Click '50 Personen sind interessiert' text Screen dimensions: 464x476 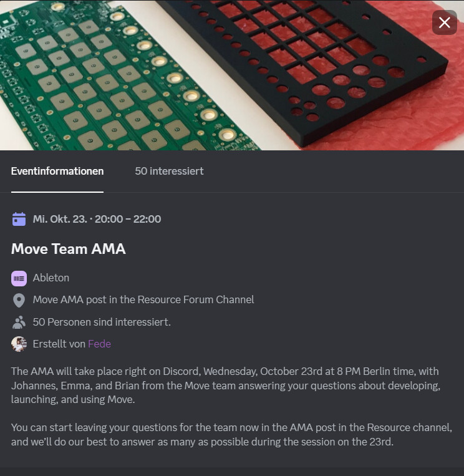pyautogui.click(x=102, y=322)
